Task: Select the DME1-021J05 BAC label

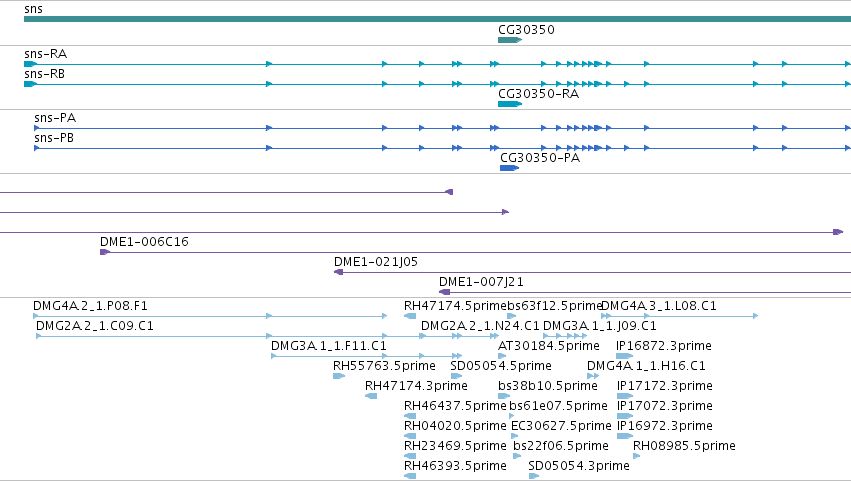Action: pos(376,262)
